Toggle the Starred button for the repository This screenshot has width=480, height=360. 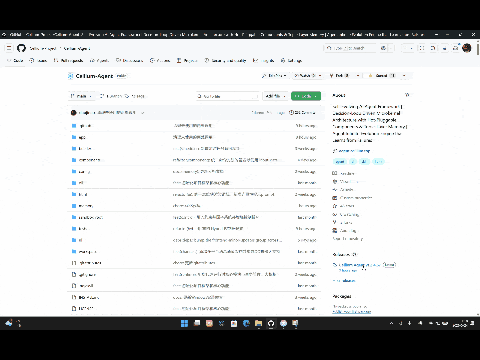click(x=380, y=76)
